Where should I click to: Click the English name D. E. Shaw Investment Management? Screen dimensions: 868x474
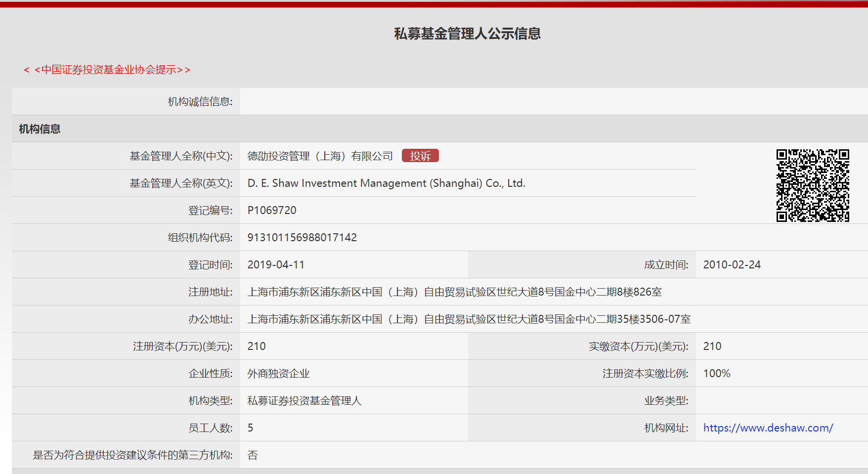[x=386, y=183]
